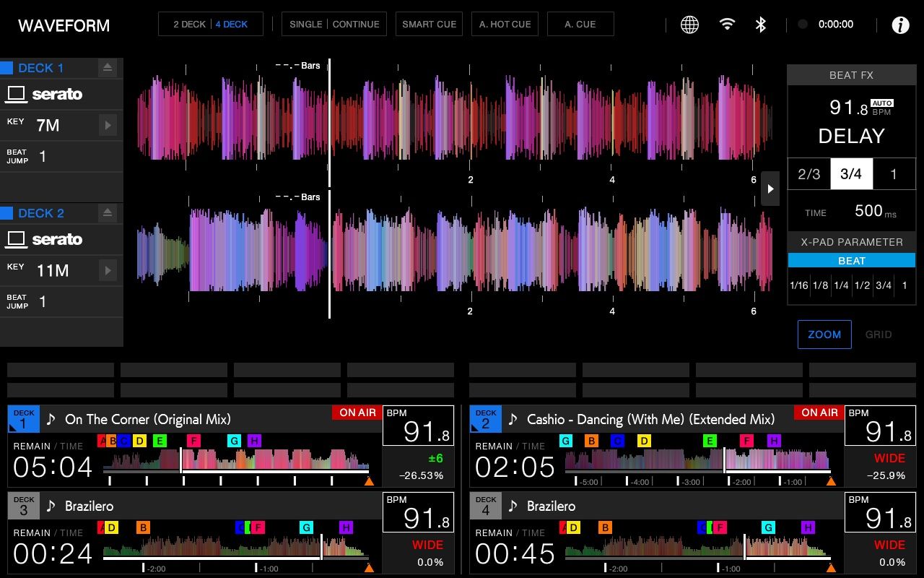The width and height of the screenshot is (924, 578).
Task: Toggle A. HOT CUE option
Action: (505, 25)
